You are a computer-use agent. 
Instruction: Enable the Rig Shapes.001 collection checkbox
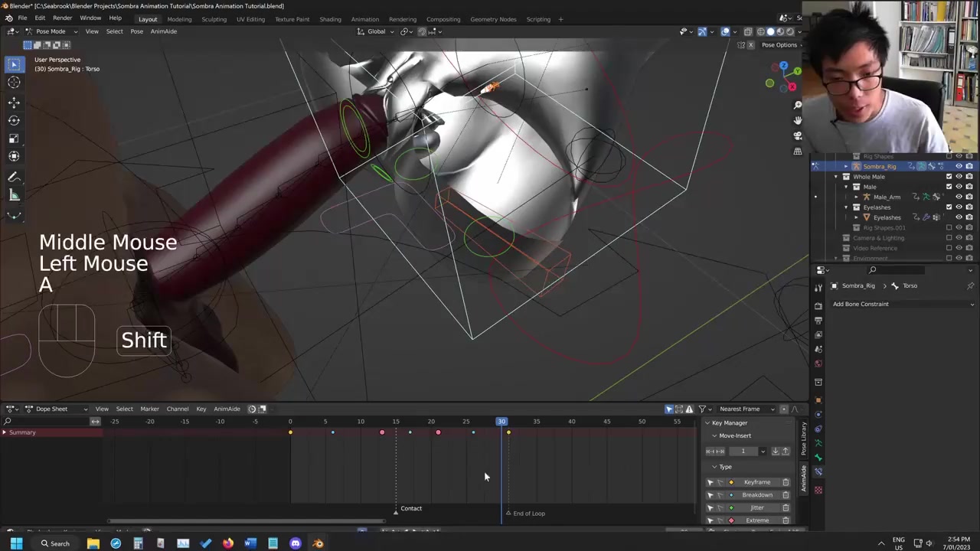pos(949,227)
